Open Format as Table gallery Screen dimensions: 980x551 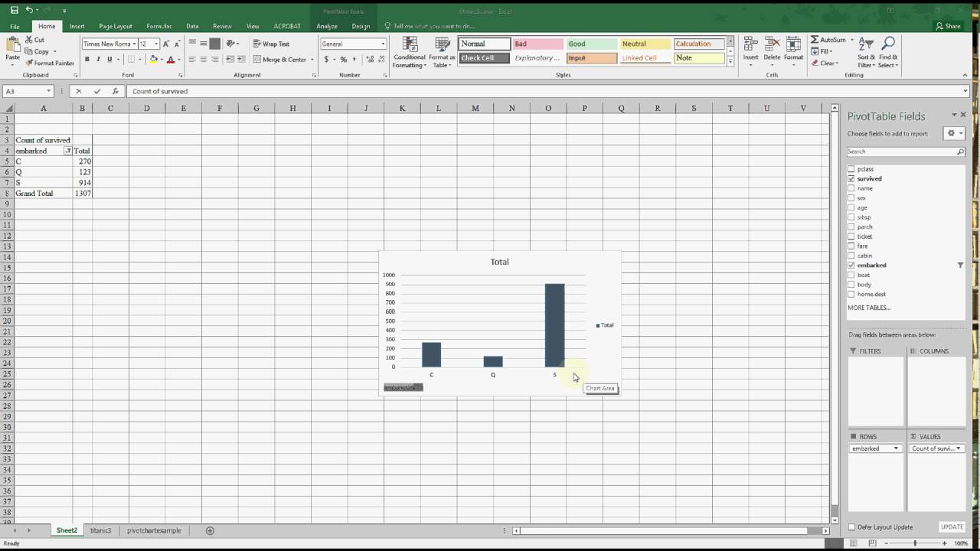[442, 52]
